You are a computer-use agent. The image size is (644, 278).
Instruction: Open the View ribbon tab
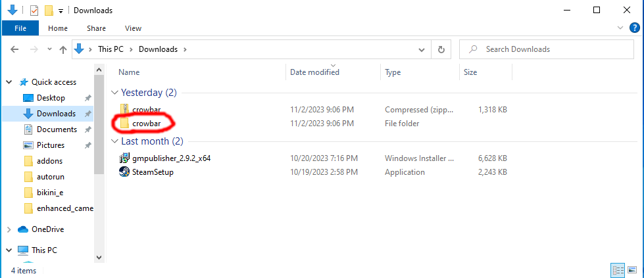coord(133,28)
